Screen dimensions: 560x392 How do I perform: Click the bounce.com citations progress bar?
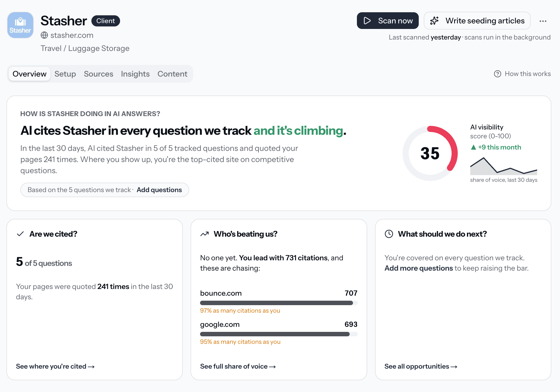coord(279,303)
